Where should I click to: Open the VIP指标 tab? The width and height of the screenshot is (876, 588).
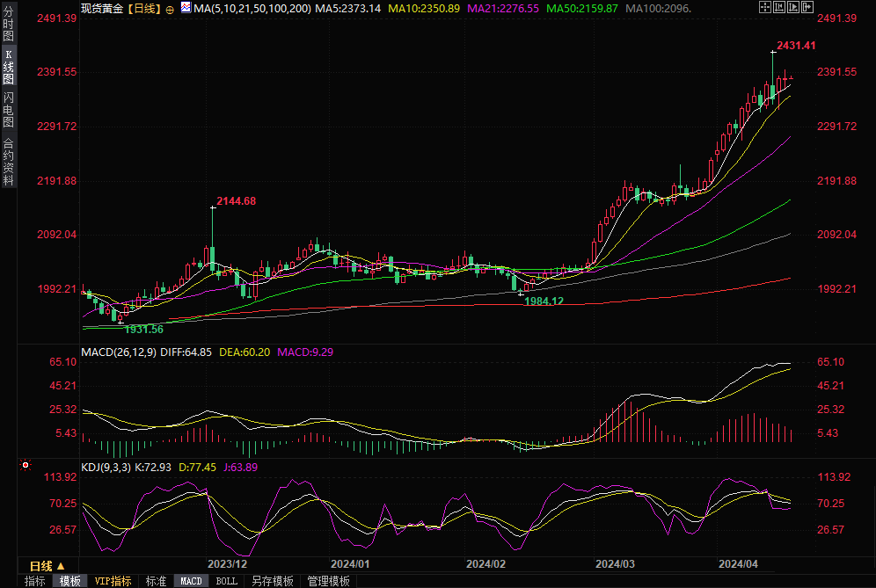coord(113,581)
